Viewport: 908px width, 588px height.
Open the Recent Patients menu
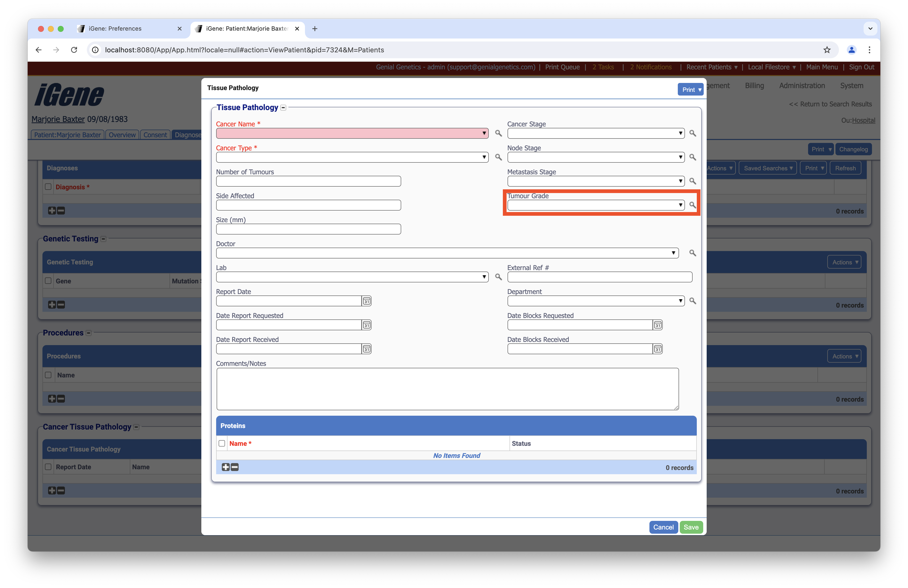712,67
